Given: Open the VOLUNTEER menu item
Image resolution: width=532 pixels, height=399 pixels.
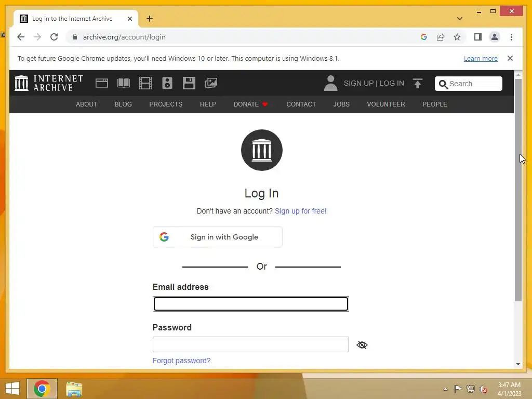Looking at the screenshot, I should coord(386,104).
